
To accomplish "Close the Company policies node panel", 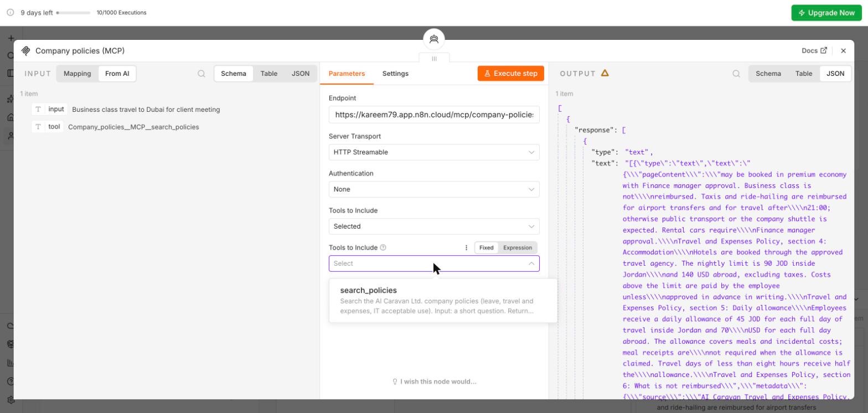I will point(843,51).
